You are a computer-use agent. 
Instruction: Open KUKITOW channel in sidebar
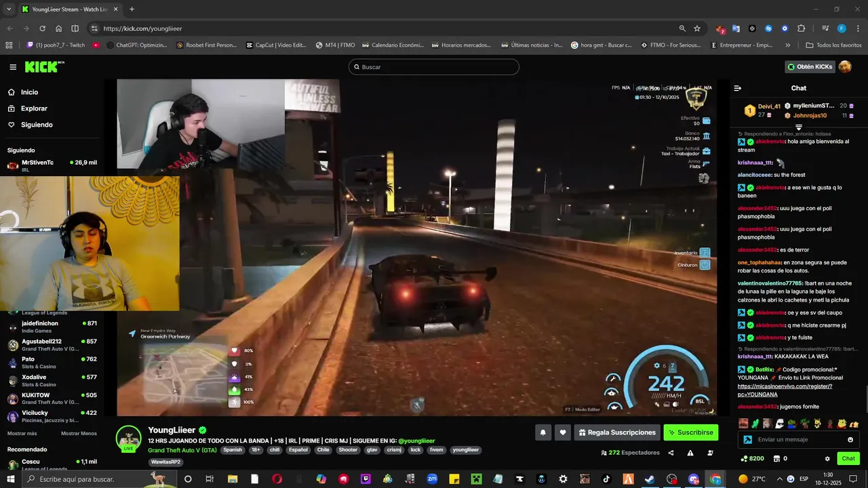click(x=52, y=398)
